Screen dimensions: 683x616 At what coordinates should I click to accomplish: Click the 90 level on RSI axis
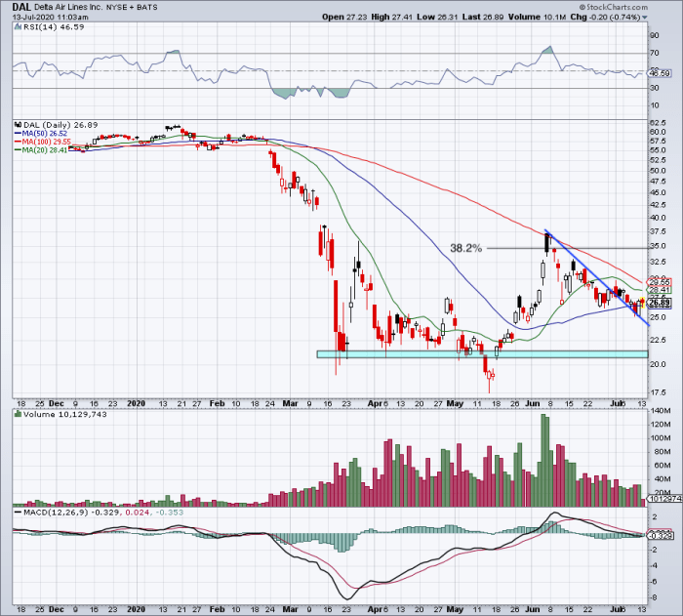[x=655, y=36]
